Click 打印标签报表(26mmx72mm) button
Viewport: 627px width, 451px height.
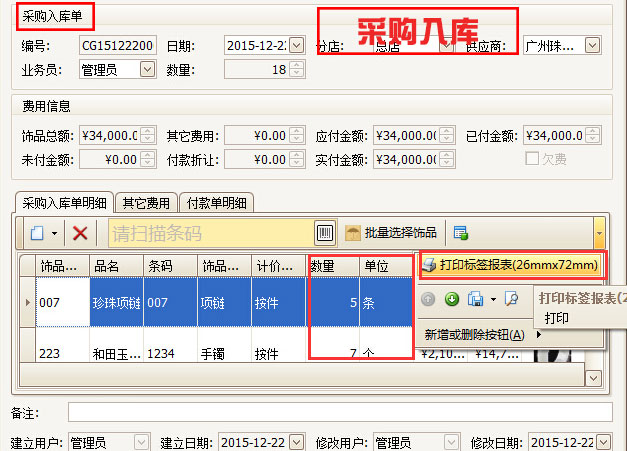coord(510,265)
